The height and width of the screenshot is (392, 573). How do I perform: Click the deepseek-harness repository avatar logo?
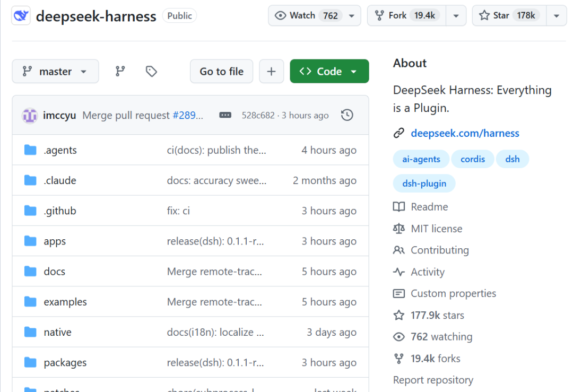click(21, 16)
